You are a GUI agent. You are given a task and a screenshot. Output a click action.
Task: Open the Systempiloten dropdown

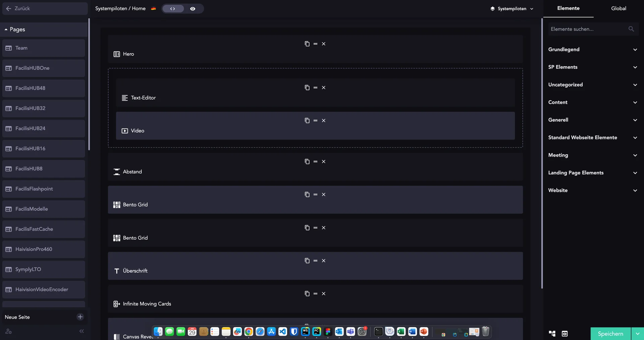(x=512, y=9)
